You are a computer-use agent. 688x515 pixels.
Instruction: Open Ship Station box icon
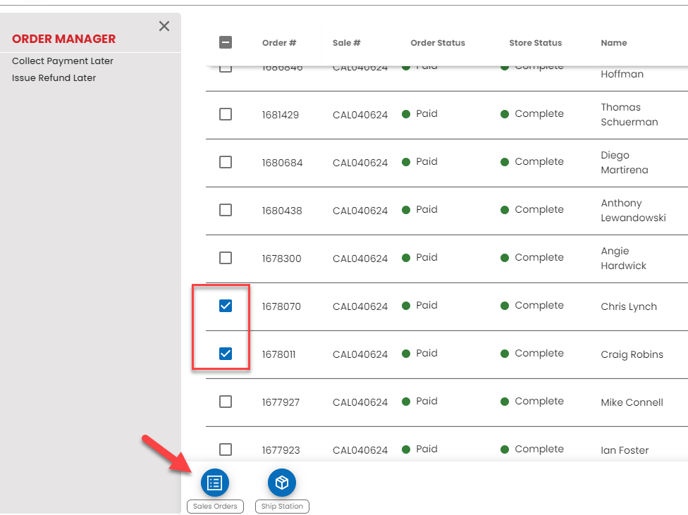click(x=282, y=483)
